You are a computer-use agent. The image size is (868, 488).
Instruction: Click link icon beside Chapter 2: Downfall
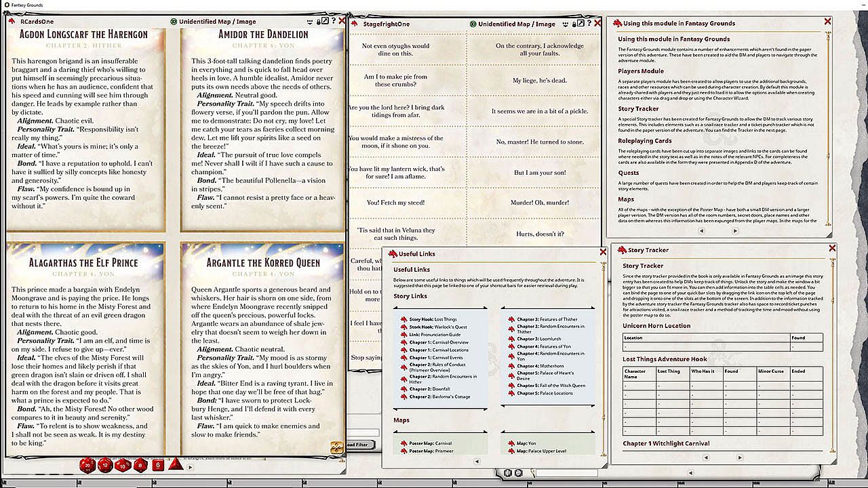(x=404, y=389)
